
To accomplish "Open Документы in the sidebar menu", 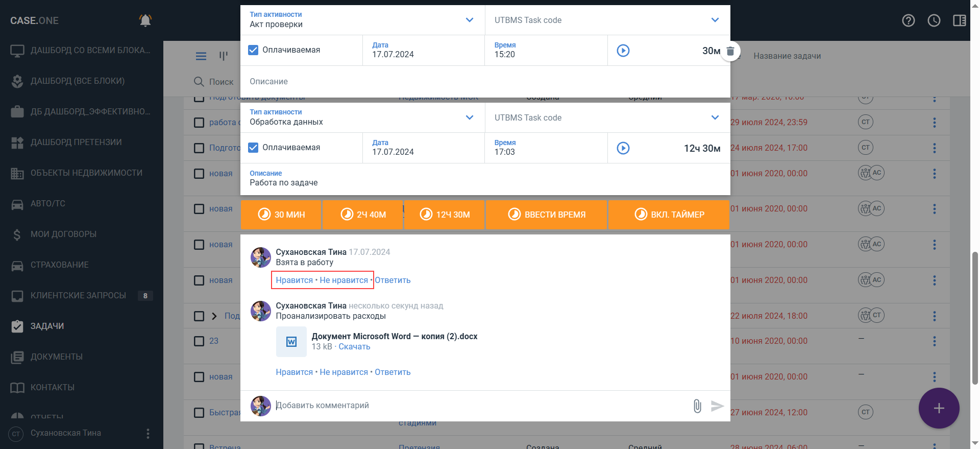I will [x=56, y=357].
